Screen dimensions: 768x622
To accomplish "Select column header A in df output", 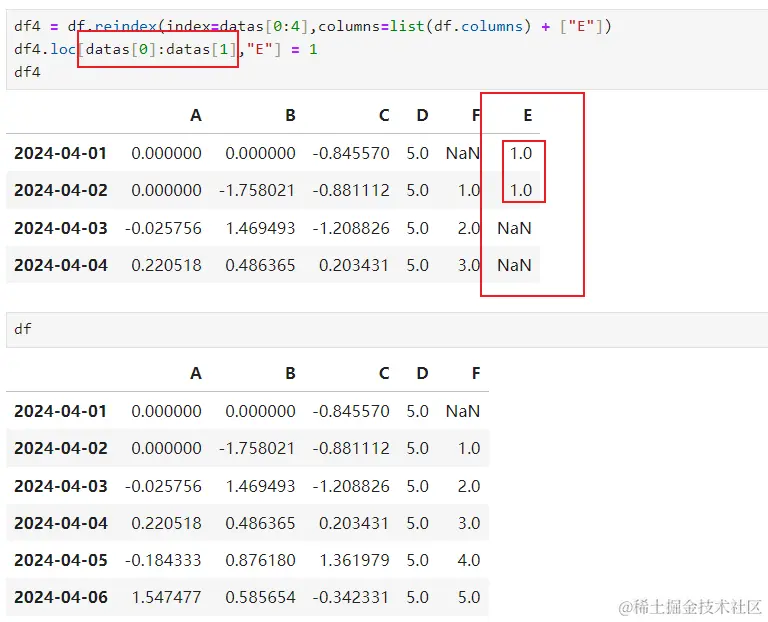I will [196, 374].
